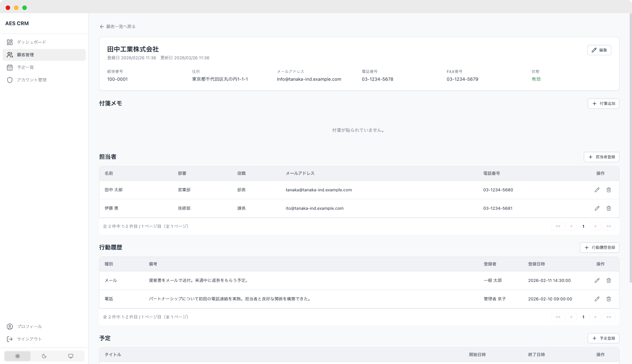The width and height of the screenshot is (632, 364).
Task: Edit 伊藤 恵 with the pencil icon
Action: [x=597, y=208]
